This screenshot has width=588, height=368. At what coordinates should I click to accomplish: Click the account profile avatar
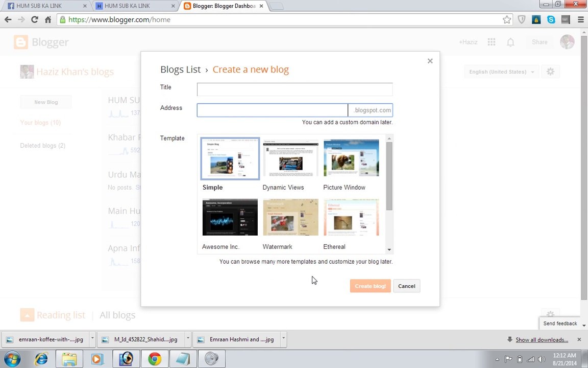(x=567, y=42)
